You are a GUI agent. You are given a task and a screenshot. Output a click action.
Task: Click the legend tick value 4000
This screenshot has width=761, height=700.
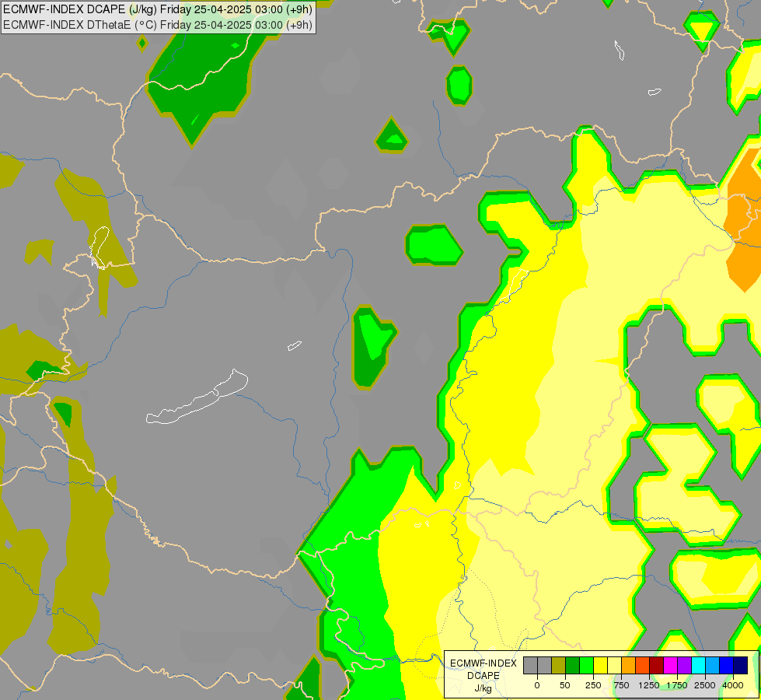pos(733,685)
